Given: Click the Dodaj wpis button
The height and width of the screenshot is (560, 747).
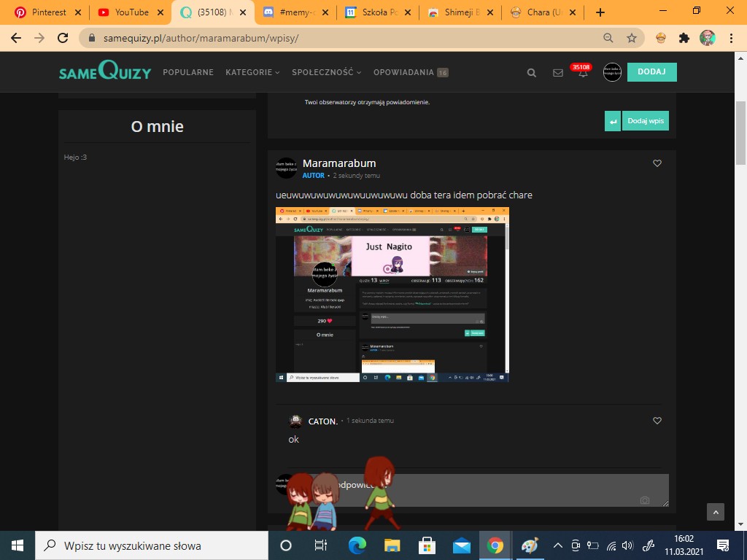Looking at the screenshot, I should 646,121.
